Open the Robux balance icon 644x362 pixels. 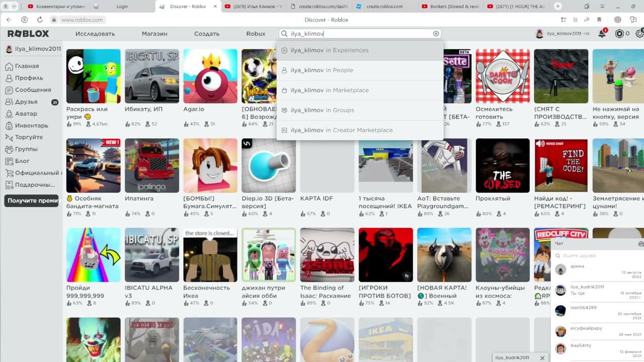tap(619, 34)
